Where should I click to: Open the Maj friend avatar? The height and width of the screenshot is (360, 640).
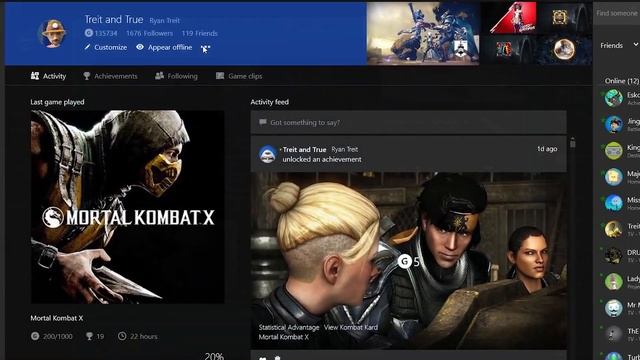point(613,177)
